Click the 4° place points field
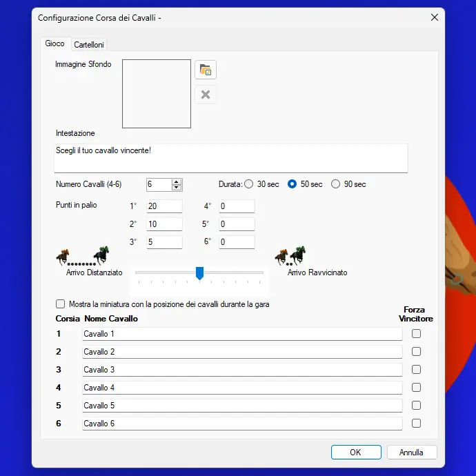Screen dimensions: 476x476 coord(237,206)
